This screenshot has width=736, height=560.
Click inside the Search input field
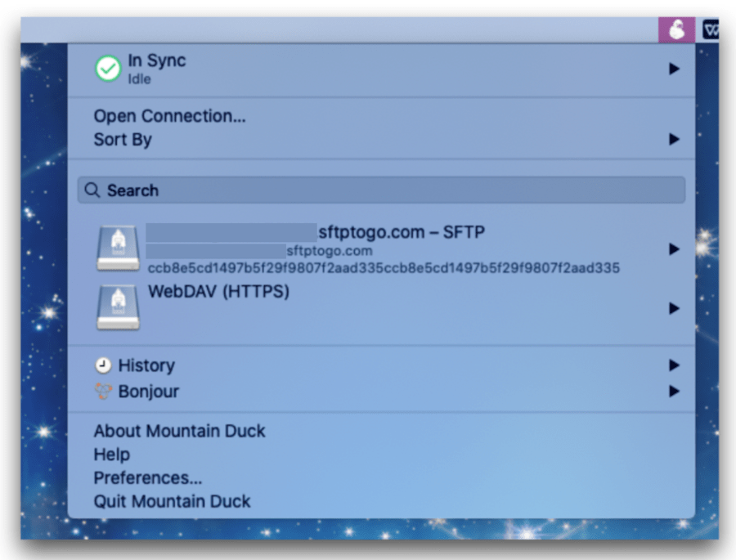(327, 190)
